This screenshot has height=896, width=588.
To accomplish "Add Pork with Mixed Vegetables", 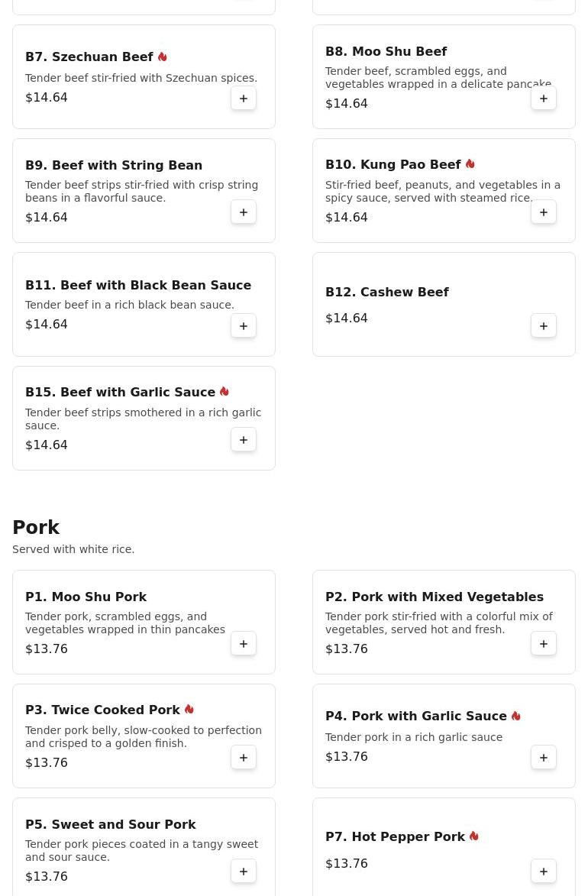I will click(544, 644).
